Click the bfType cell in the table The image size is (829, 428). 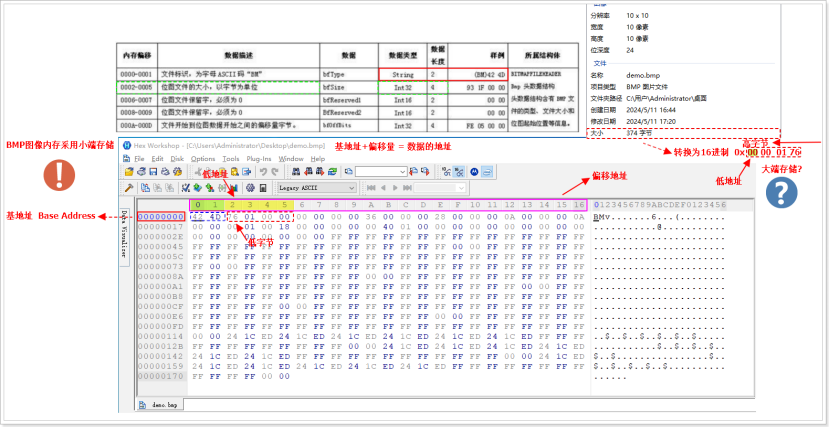349,75
